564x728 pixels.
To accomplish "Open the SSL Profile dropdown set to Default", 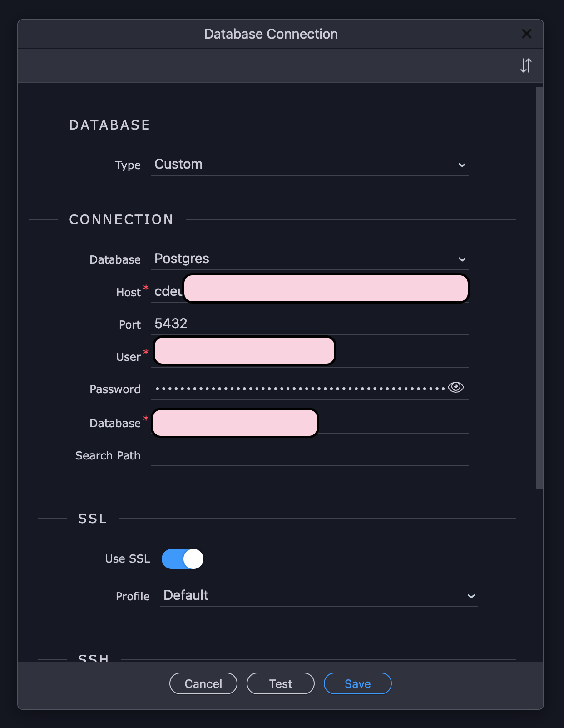I will pos(319,596).
